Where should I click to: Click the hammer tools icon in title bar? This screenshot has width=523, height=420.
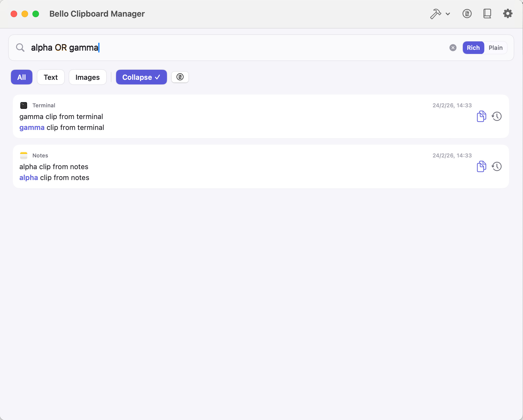(x=435, y=14)
